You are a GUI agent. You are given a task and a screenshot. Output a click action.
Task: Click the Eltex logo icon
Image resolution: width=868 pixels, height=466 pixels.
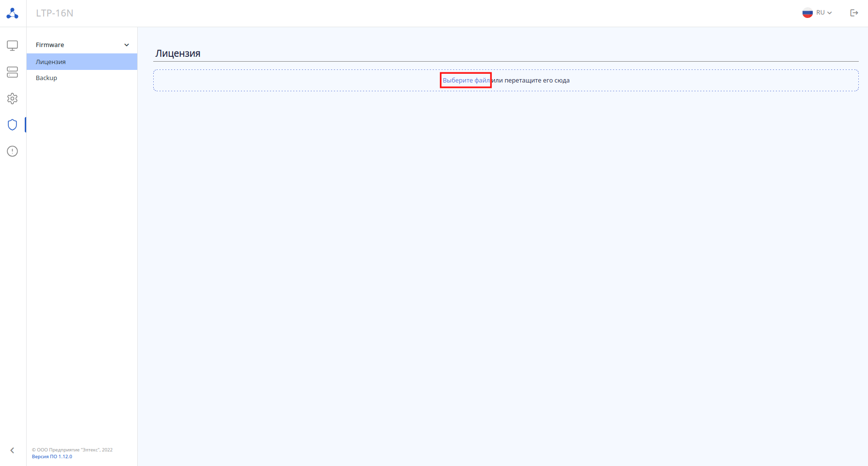(x=13, y=14)
